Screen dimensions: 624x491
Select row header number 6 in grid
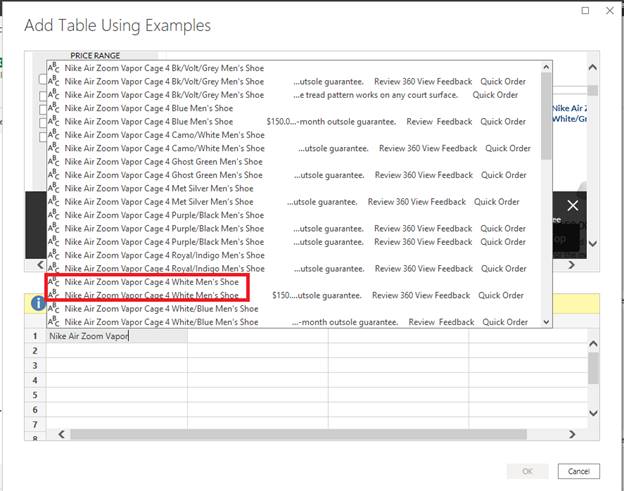35,409
